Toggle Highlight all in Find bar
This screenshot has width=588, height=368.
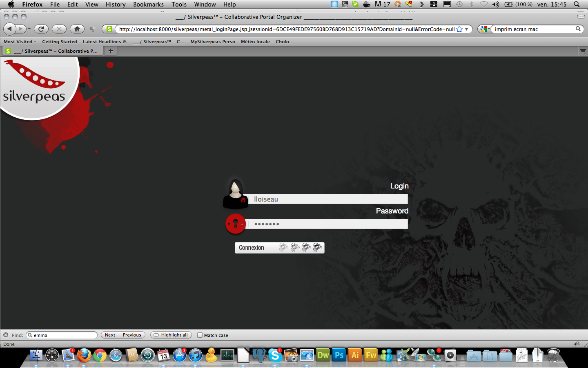[x=171, y=335]
